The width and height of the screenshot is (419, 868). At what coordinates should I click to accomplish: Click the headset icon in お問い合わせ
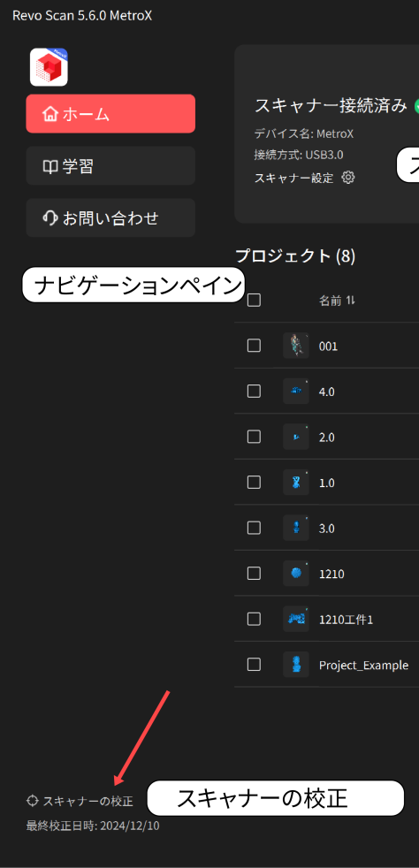[50, 218]
